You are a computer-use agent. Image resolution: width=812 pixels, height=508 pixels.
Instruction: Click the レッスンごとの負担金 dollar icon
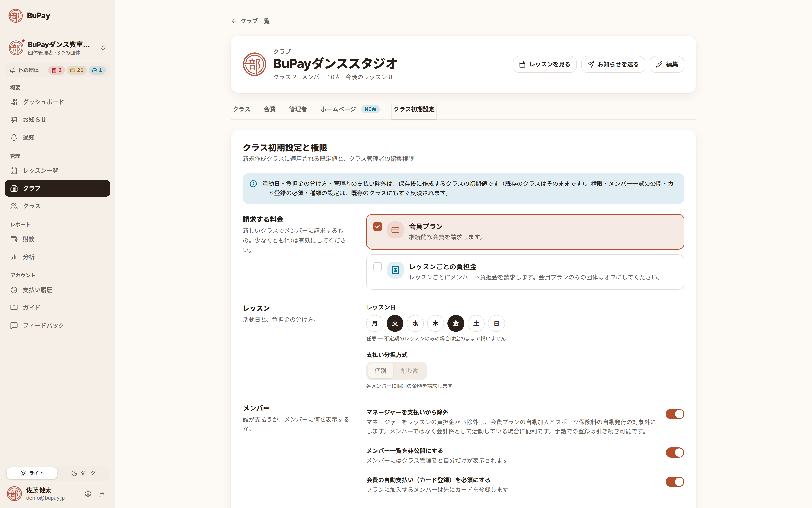click(x=395, y=270)
